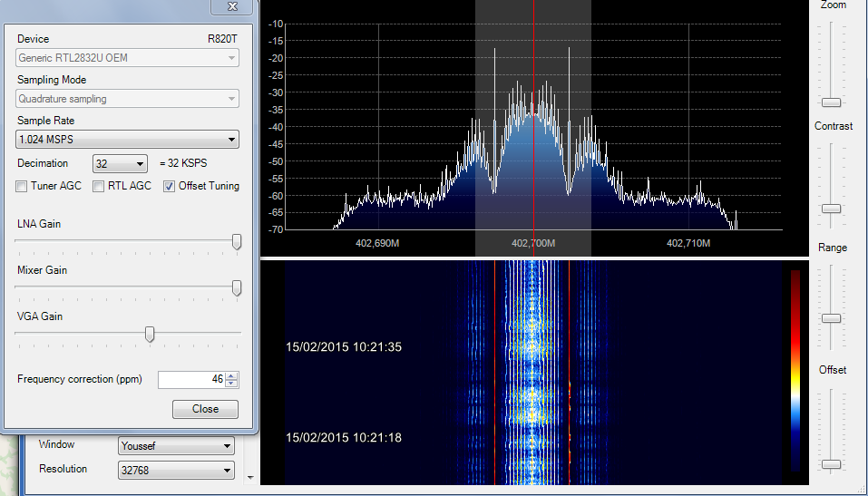Image resolution: width=868 pixels, height=496 pixels.
Task: Open the Resolution dropdown showing 32768
Action: point(176,471)
